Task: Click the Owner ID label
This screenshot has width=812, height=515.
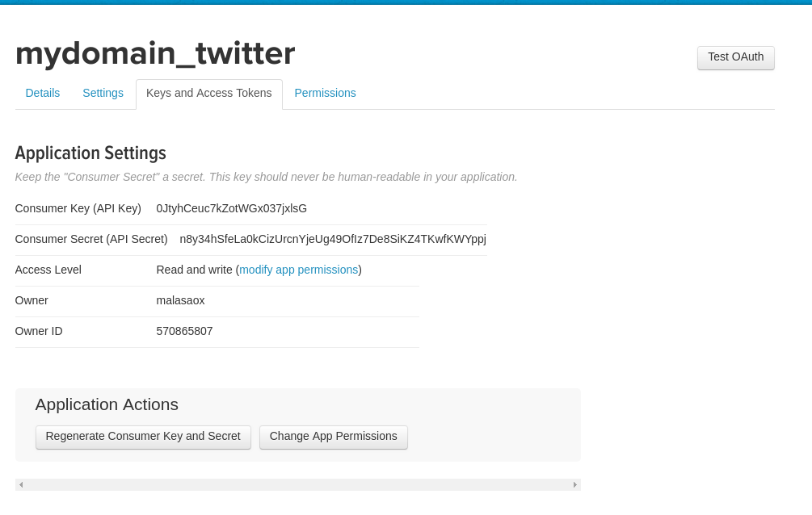Action: click(39, 331)
